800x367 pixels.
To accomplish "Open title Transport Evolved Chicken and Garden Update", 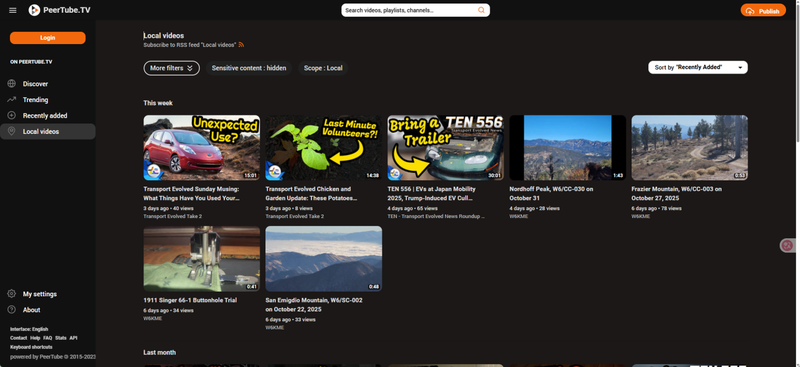I will pos(312,193).
